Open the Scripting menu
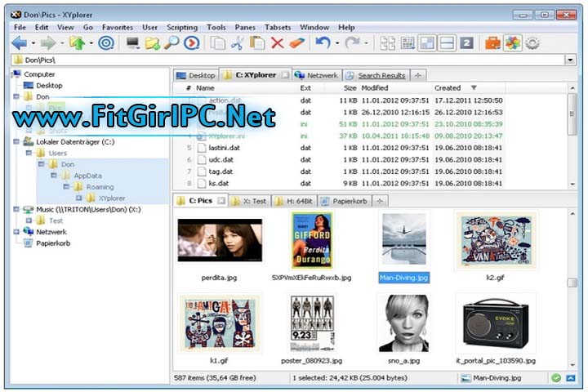This screenshot has width=588, height=392. [x=181, y=27]
